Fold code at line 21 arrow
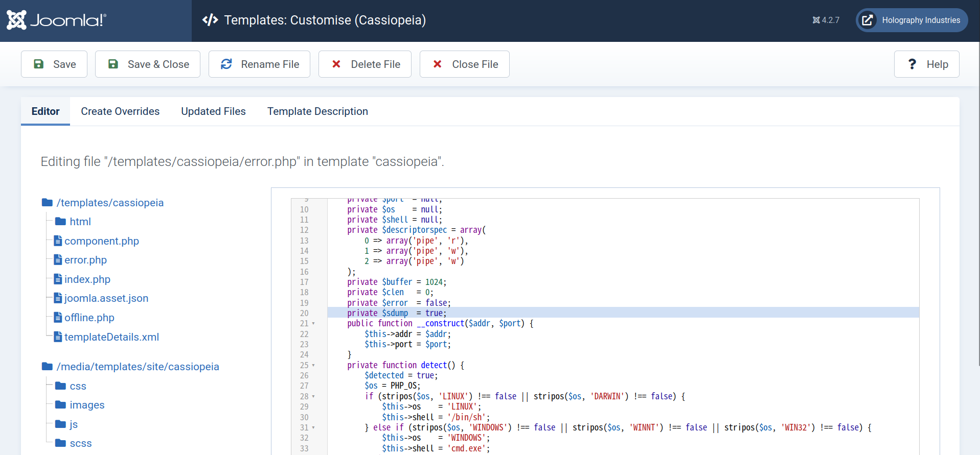The width and height of the screenshot is (980, 455). 313,323
